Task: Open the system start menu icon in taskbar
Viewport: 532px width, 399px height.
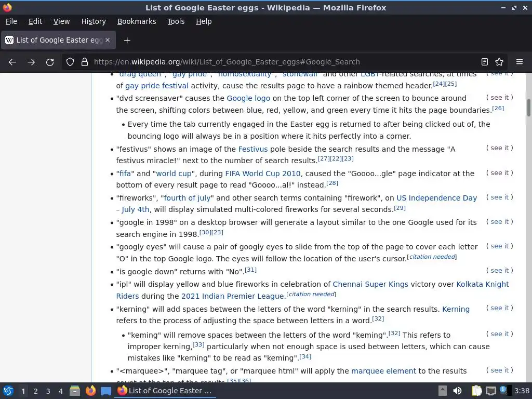Action: (x=8, y=391)
